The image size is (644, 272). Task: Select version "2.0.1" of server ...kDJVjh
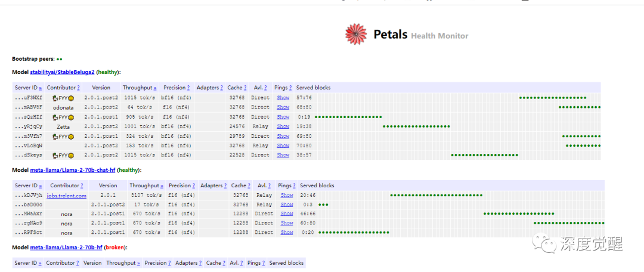click(x=108, y=196)
